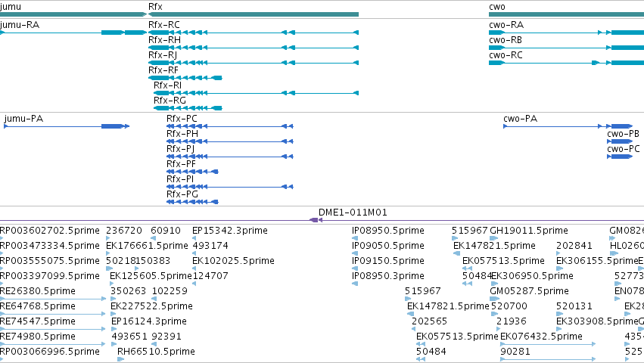Select the Rfx-RF transcript label
The height and width of the screenshot is (363, 644).
[163, 70]
